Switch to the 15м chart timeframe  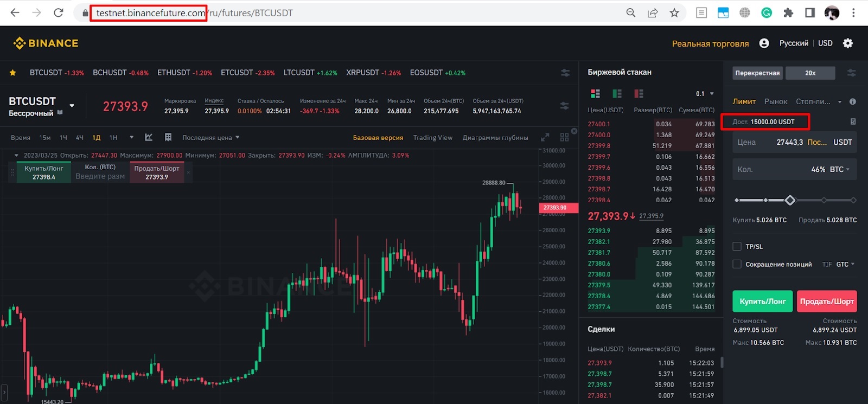click(x=45, y=138)
